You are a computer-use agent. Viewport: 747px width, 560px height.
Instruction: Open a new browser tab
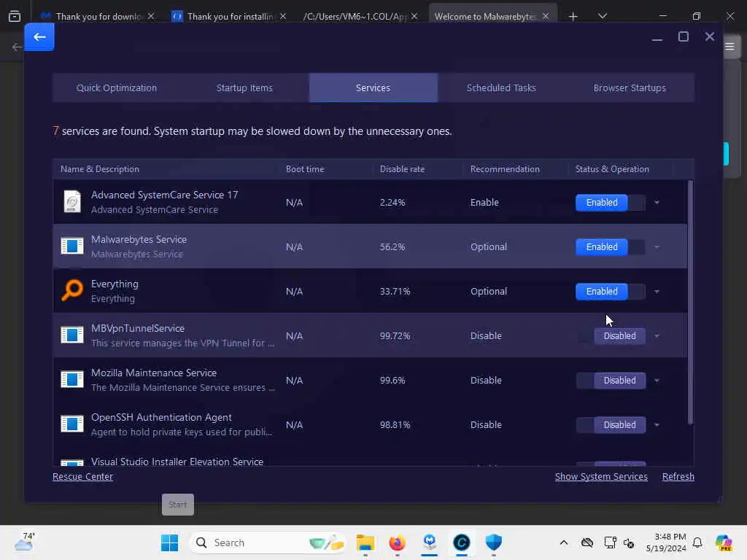pyautogui.click(x=573, y=17)
